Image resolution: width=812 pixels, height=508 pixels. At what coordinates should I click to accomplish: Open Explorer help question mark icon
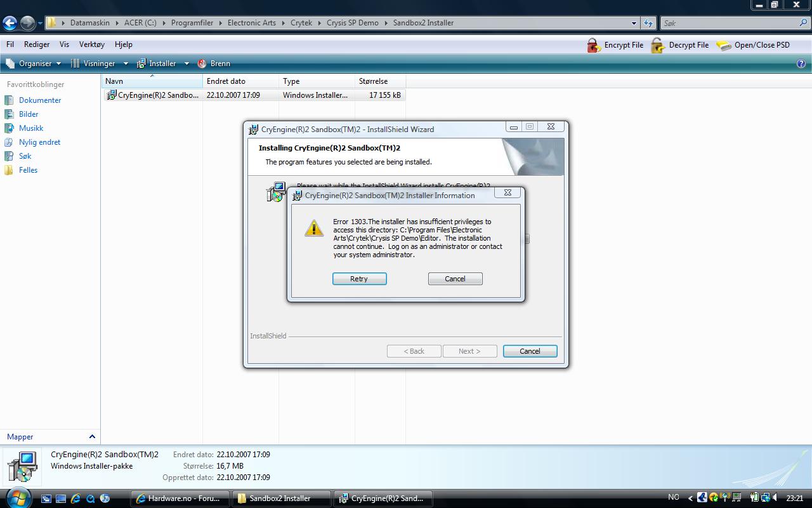coord(801,63)
